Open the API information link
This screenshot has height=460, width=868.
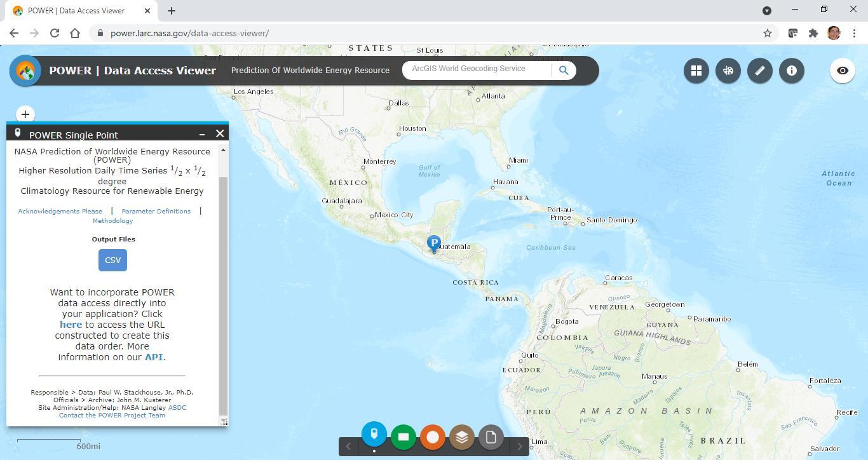click(154, 357)
